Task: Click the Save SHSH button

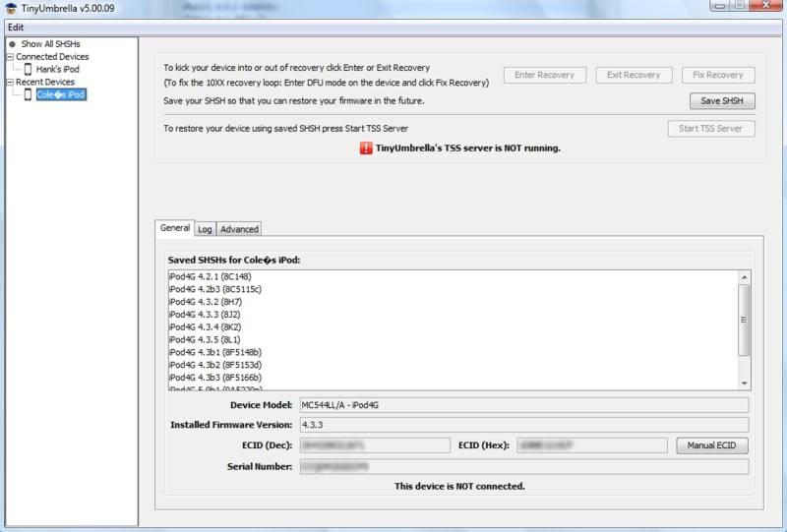Action: coord(721,101)
